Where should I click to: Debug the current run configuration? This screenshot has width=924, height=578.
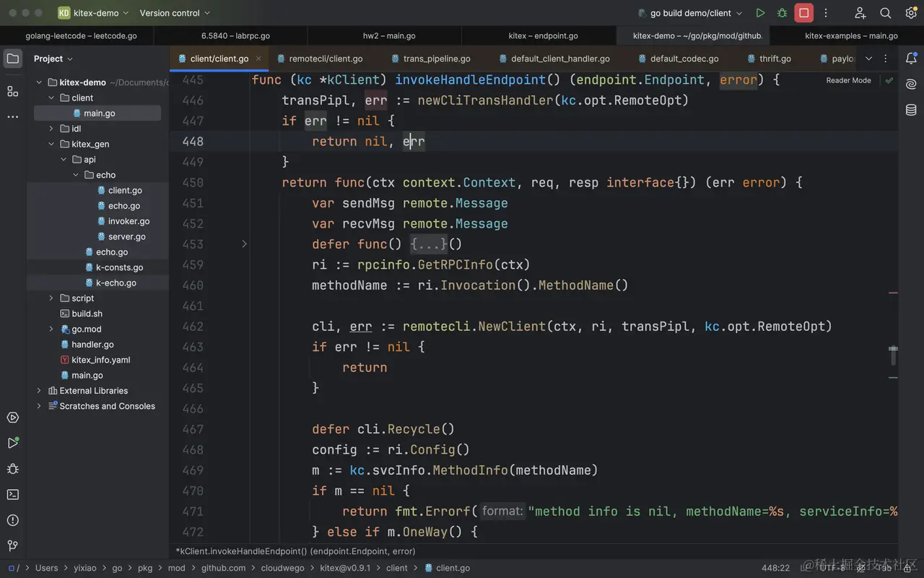pos(782,13)
